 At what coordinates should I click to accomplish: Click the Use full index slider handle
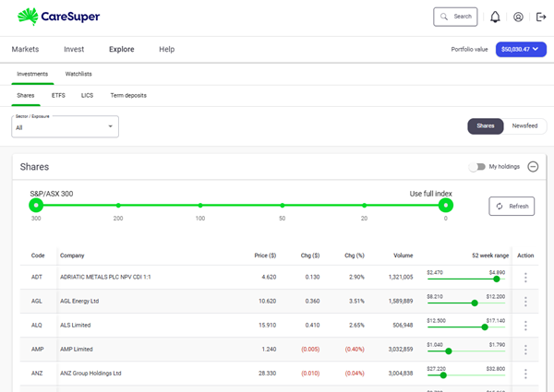click(446, 205)
